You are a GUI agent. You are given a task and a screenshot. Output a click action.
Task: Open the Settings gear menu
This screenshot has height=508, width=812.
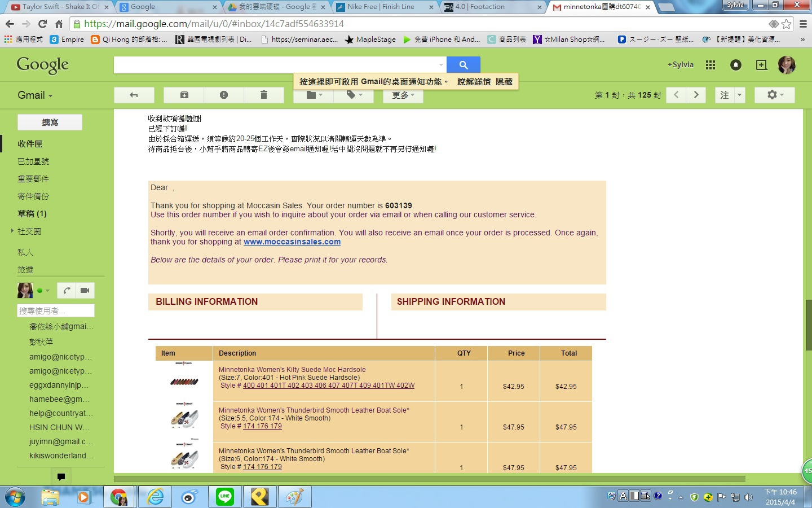[x=775, y=95]
